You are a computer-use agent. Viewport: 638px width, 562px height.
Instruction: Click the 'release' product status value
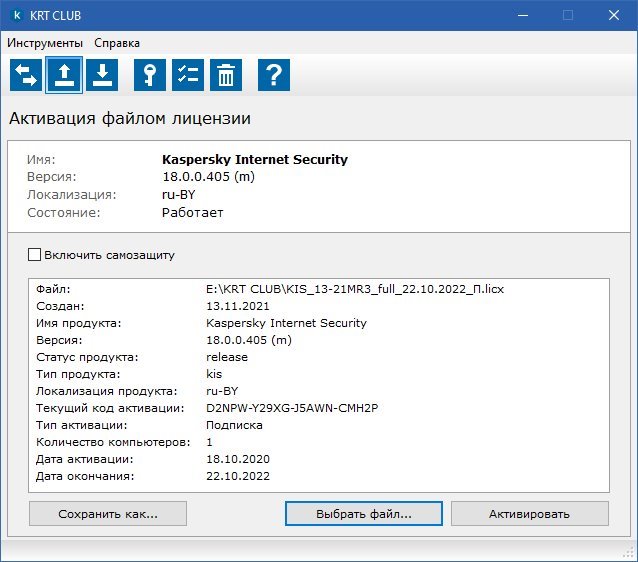pyautogui.click(x=227, y=357)
